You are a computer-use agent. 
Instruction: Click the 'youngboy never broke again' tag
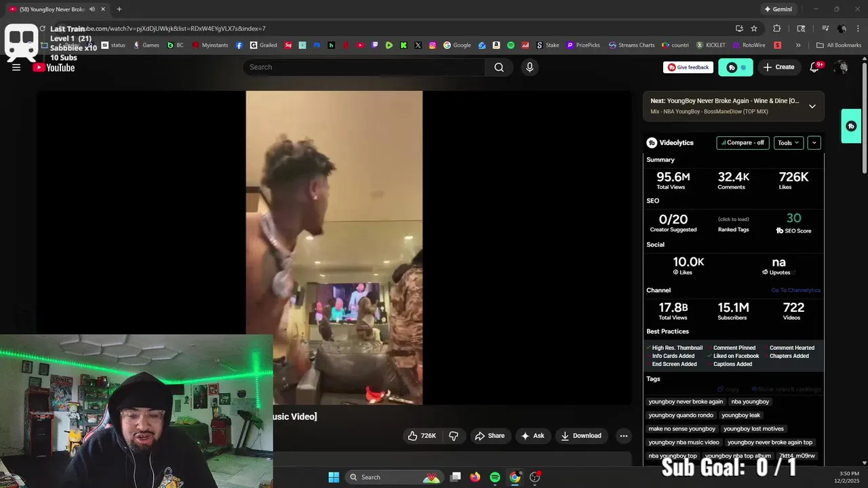coord(686,402)
